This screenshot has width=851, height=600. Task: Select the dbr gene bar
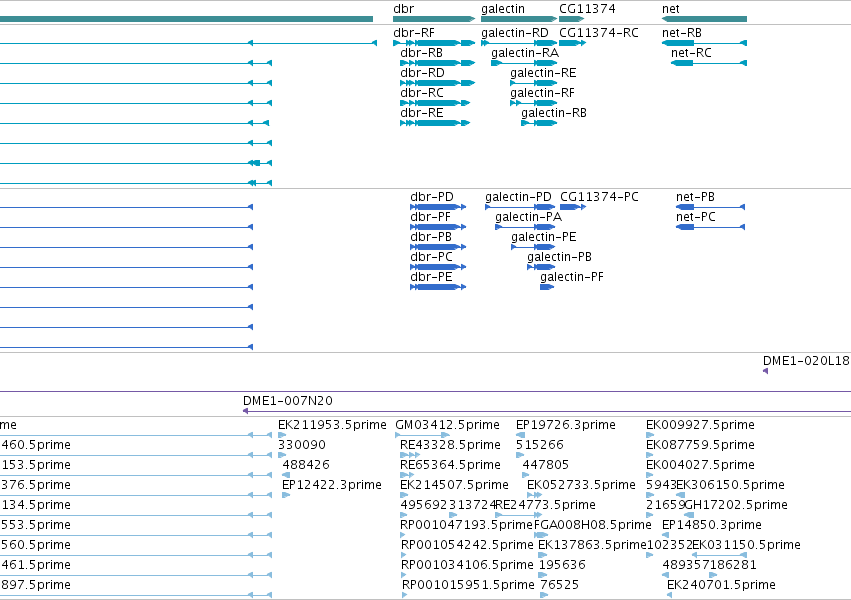point(434,19)
